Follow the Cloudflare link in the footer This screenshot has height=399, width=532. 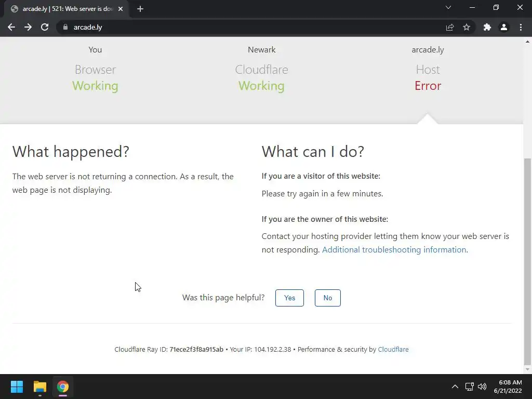point(393,350)
